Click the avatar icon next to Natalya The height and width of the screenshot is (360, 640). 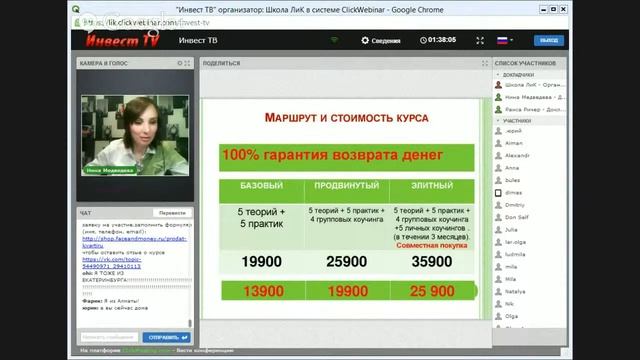pyautogui.click(x=498, y=291)
